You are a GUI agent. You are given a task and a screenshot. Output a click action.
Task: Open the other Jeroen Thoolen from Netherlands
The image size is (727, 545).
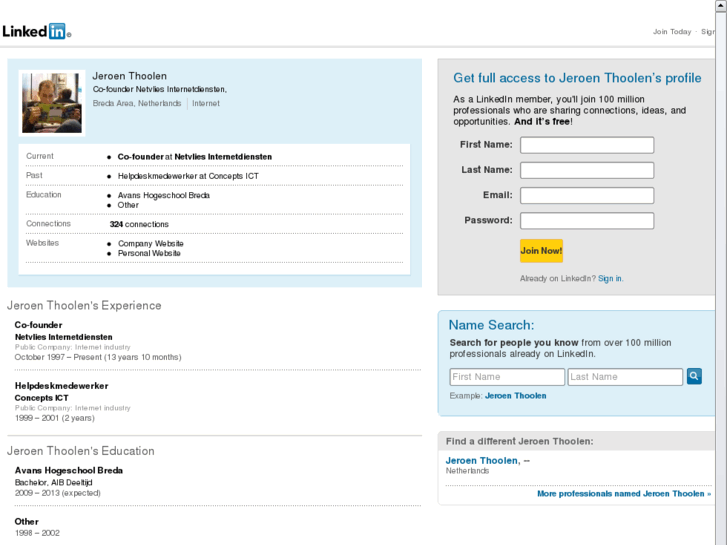(482, 461)
